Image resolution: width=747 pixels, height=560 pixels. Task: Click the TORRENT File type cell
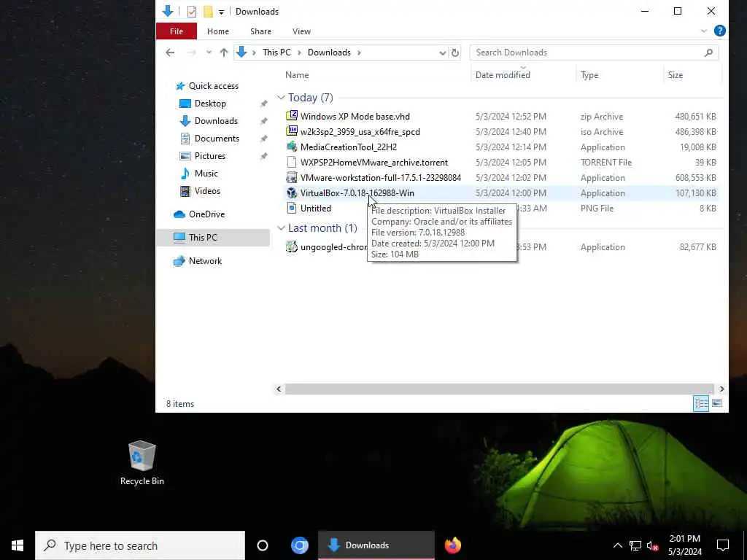click(606, 163)
